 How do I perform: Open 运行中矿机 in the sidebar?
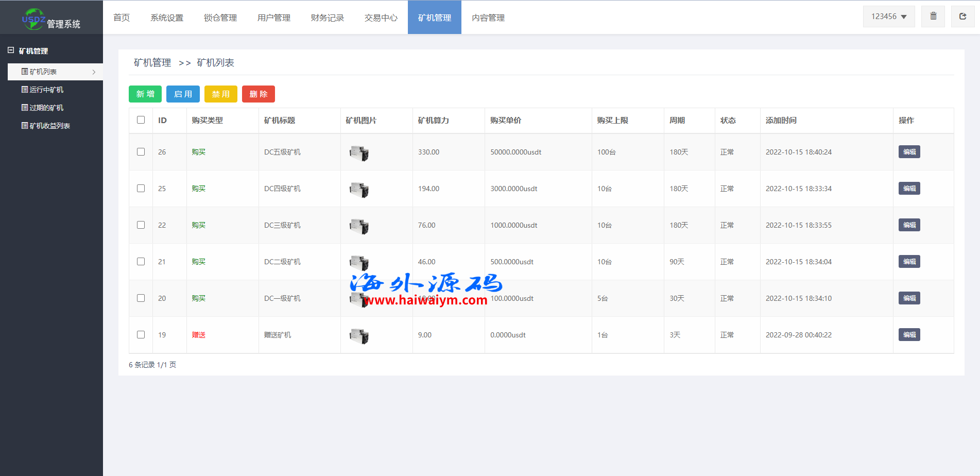(x=46, y=90)
